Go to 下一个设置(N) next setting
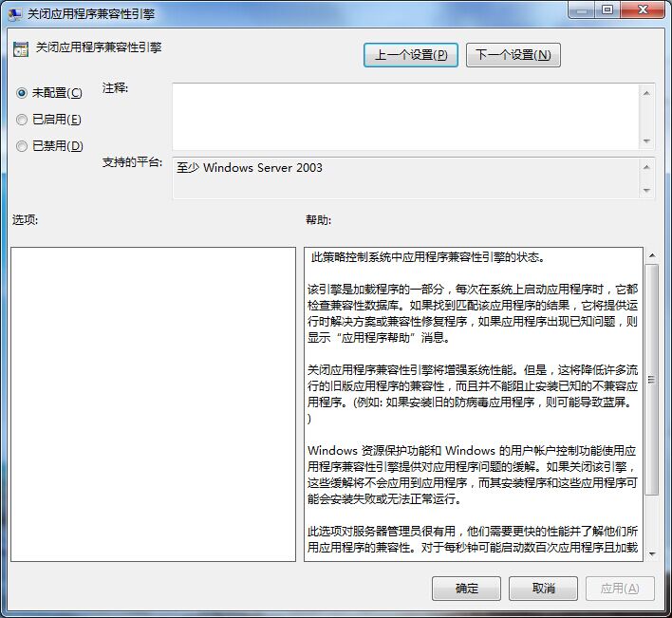This screenshot has height=618, width=672. (x=513, y=55)
